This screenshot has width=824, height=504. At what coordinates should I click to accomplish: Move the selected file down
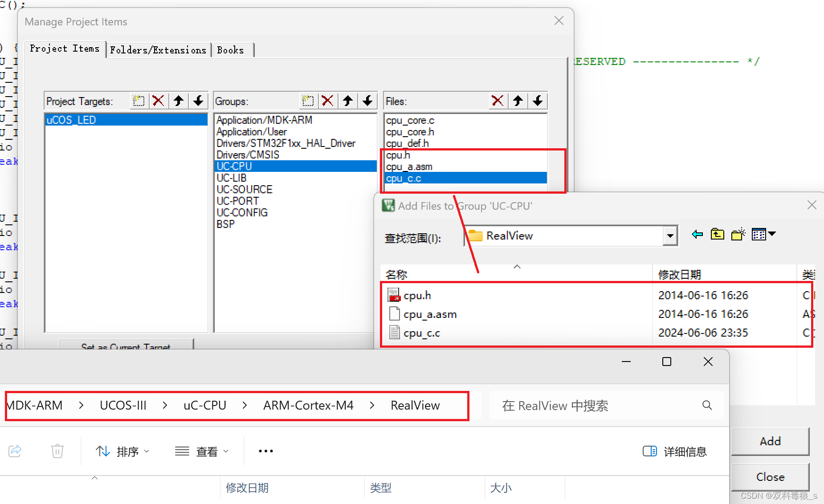pyautogui.click(x=538, y=101)
